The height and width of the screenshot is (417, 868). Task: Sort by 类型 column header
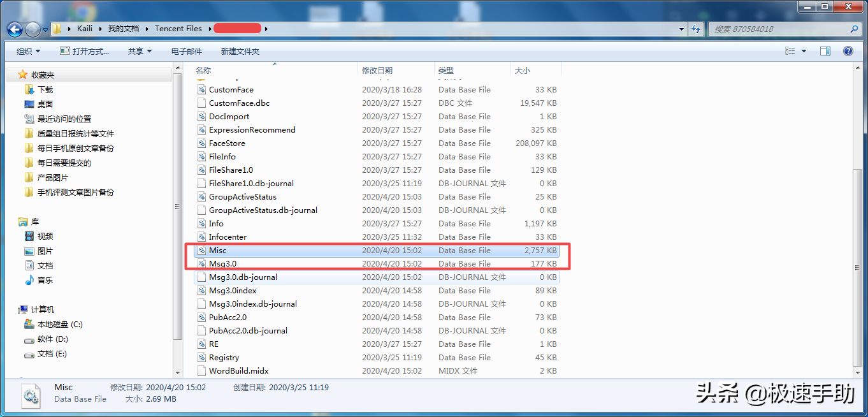point(446,70)
